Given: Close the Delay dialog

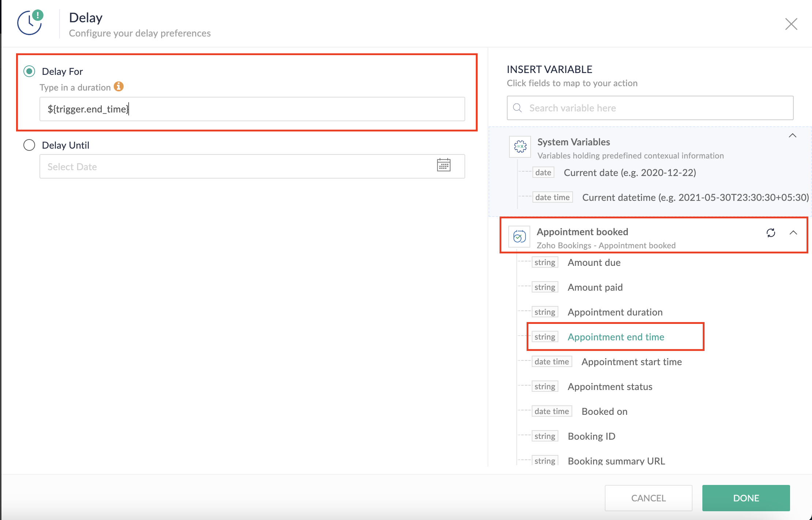Looking at the screenshot, I should click(x=791, y=24).
